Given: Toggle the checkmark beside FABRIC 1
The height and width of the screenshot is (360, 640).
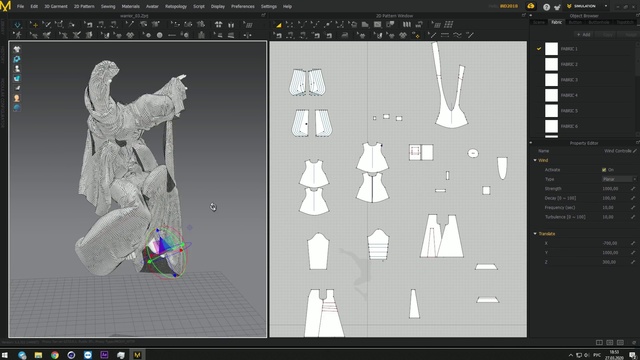Looking at the screenshot, I should point(539,49).
